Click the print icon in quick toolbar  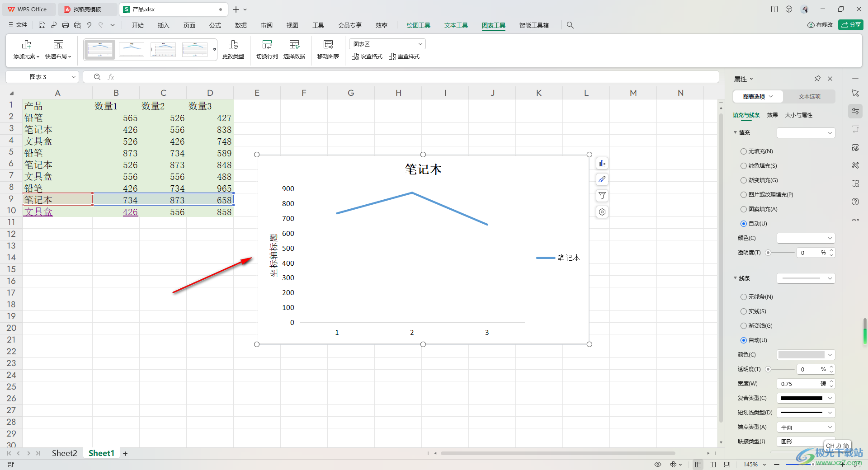click(x=66, y=25)
